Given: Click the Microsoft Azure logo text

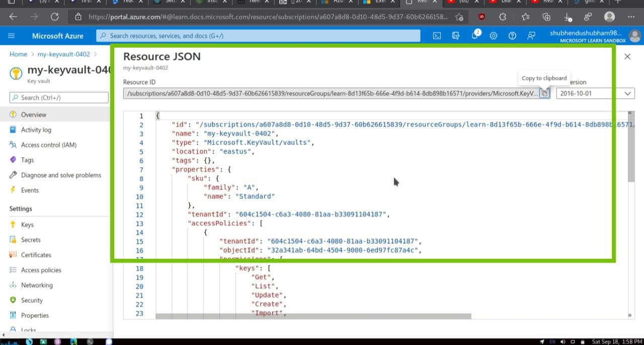Looking at the screenshot, I should point(58,36).
